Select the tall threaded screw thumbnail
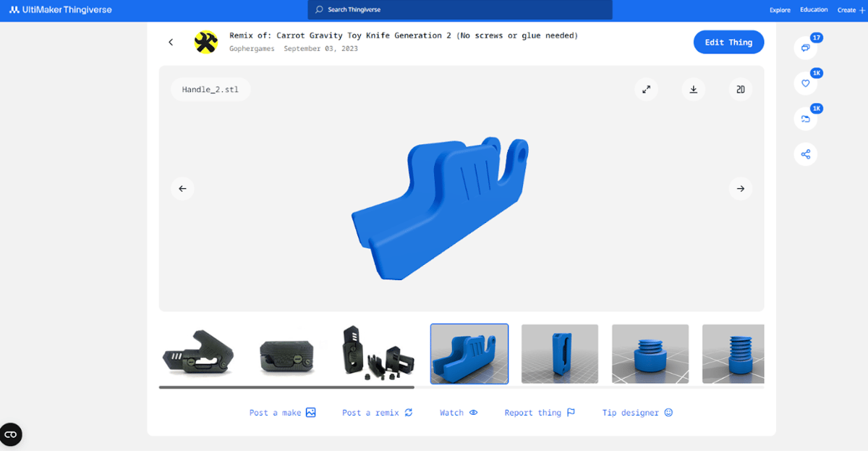This screenshot has width=868, height=451. [x=733, y=354]
